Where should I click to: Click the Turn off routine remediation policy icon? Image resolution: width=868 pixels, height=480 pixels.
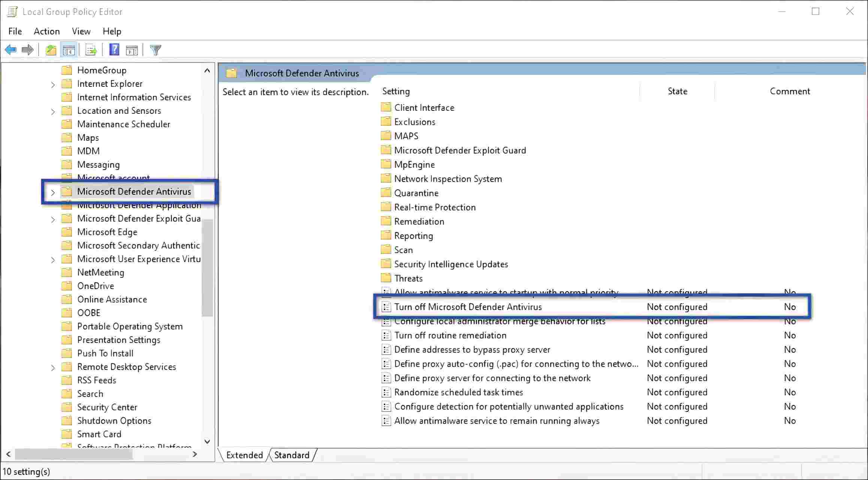[386, 335]
